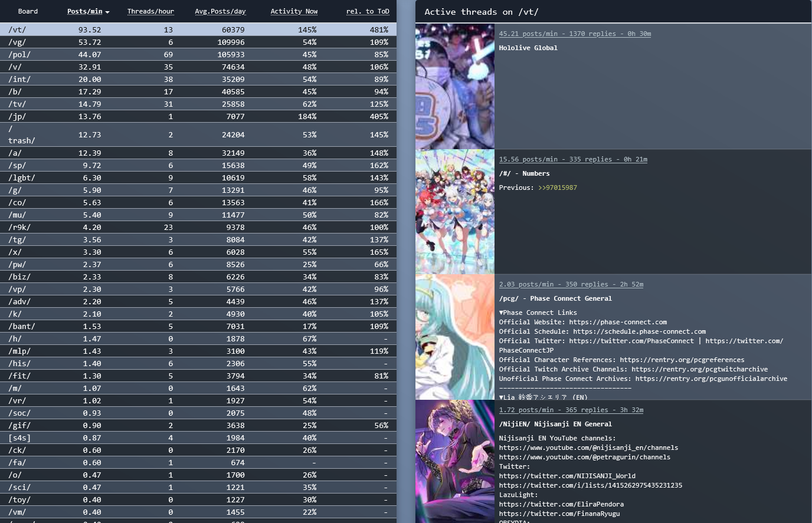The width and height of the screenshot is (812, 523).
Task: Open the Nijisanji EN General thumbnail
Action: point(455,461)
